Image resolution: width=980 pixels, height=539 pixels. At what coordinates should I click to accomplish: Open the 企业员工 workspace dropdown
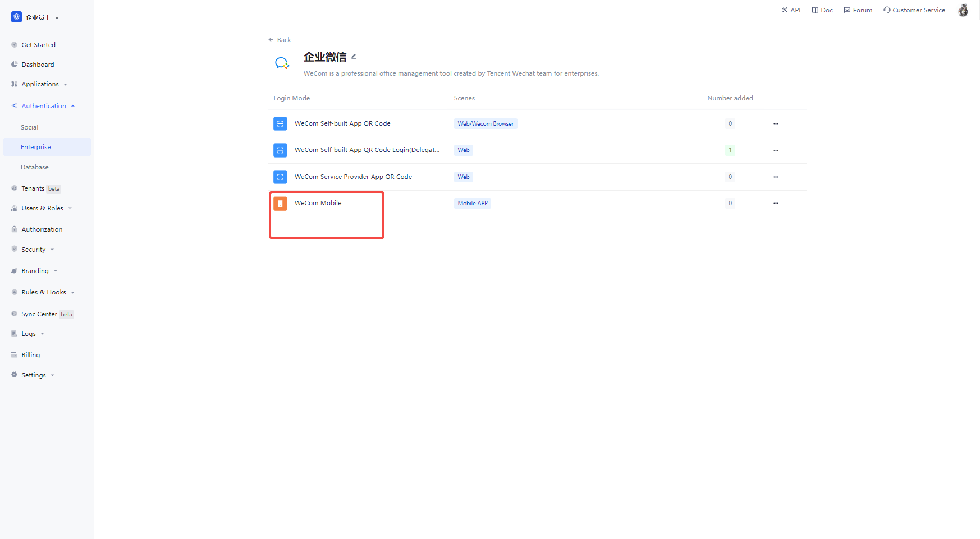(36, 17)
